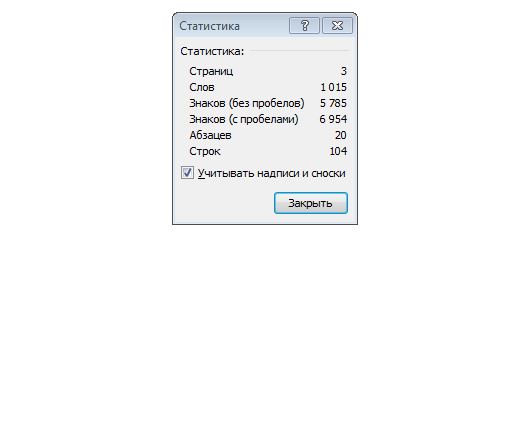Image resolution: width=509 pixels, height=433 pixels.
Task: Click the Закрыть button
Action: (x=311, y=203)
